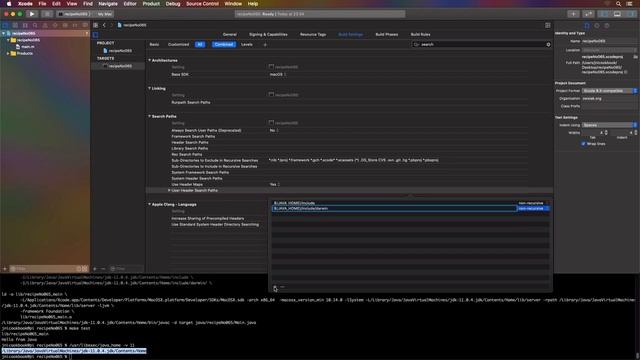640x360 pixels.
Task: Expand the Products folder in navigator
Action: (x=8, y=53)
